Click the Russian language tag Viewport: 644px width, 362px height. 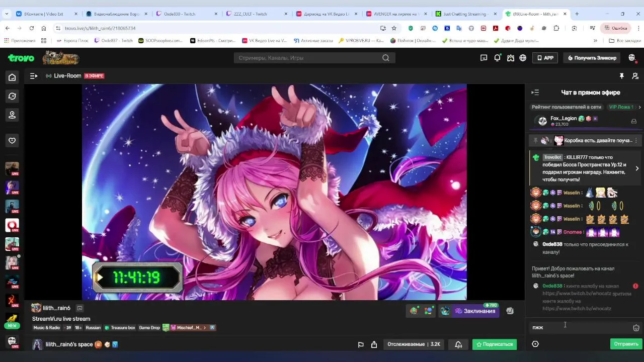[x=93, y=328]
